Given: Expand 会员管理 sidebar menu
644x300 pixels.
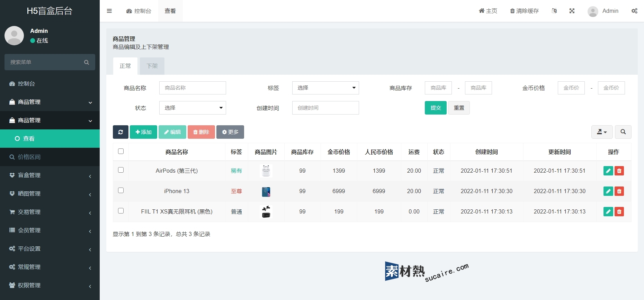Looking at the screenshot, I should click(50, 230).
